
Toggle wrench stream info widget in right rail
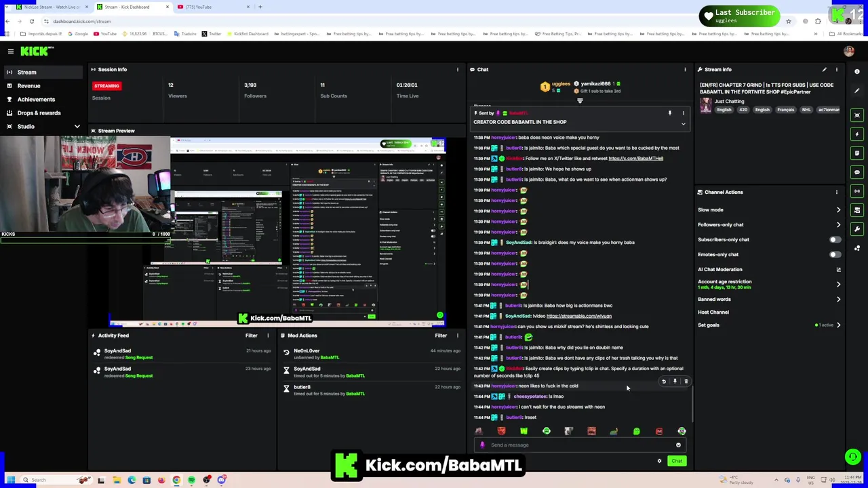(x=857, y=229)
